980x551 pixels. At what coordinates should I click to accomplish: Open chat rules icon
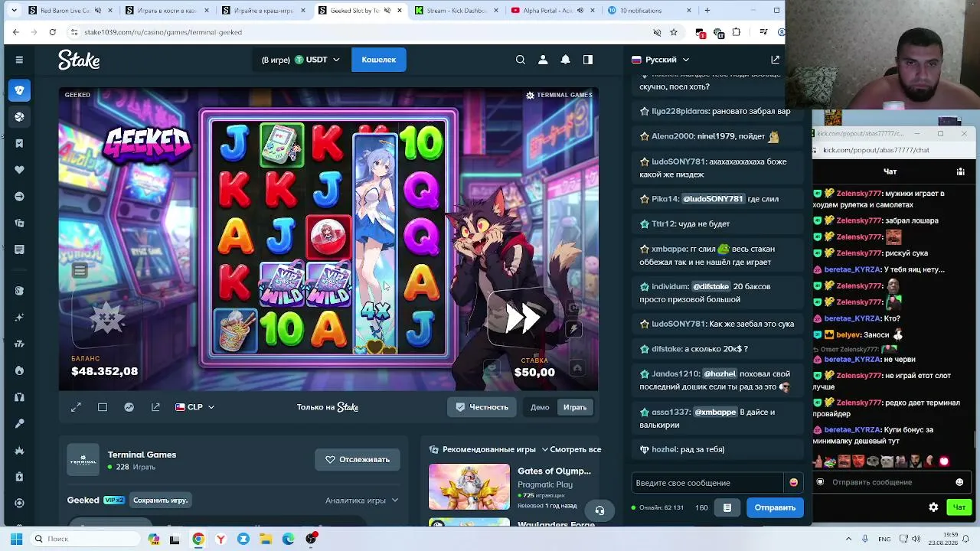(727, 507)
